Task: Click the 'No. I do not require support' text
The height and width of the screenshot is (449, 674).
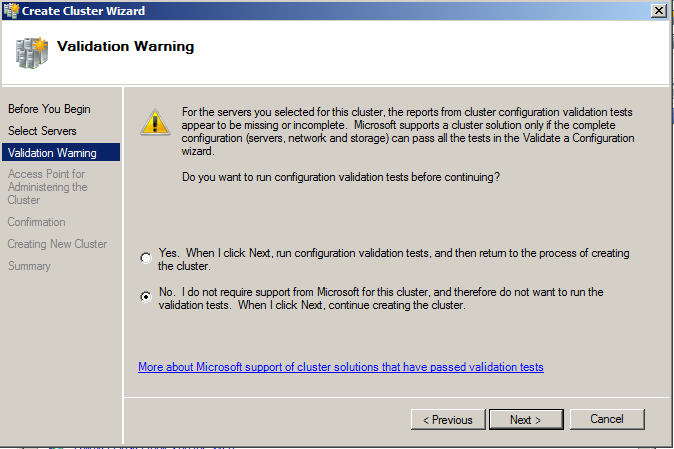Action: pos(381,299)
